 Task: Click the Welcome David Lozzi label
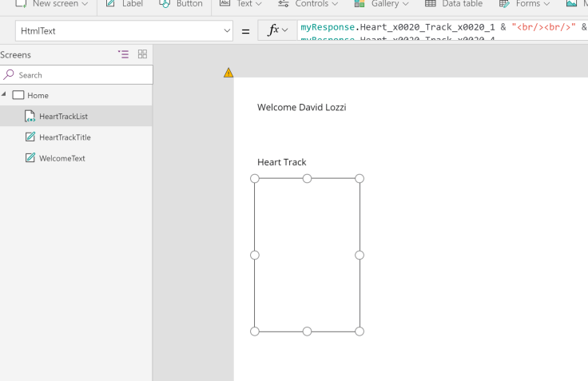(x=301, y=107)
